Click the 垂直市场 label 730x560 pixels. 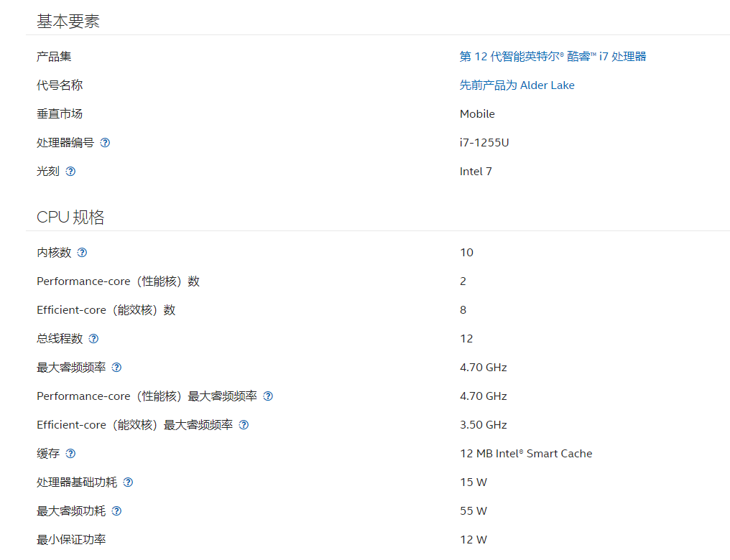[x=60, y=114]
